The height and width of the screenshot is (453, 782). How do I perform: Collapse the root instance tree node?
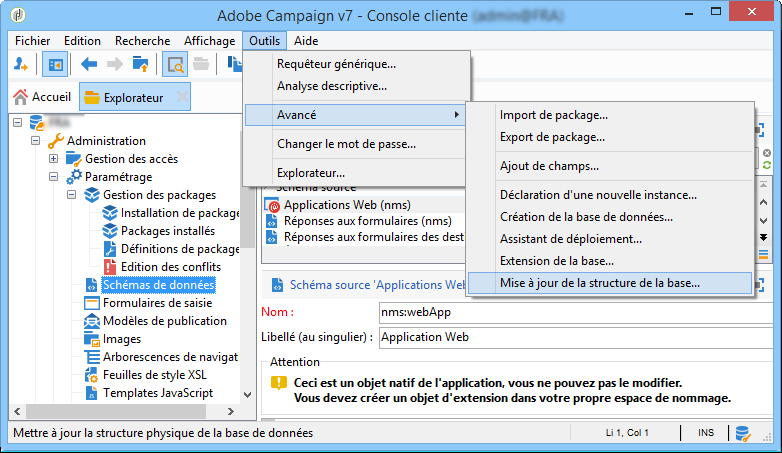click(17, 122)
